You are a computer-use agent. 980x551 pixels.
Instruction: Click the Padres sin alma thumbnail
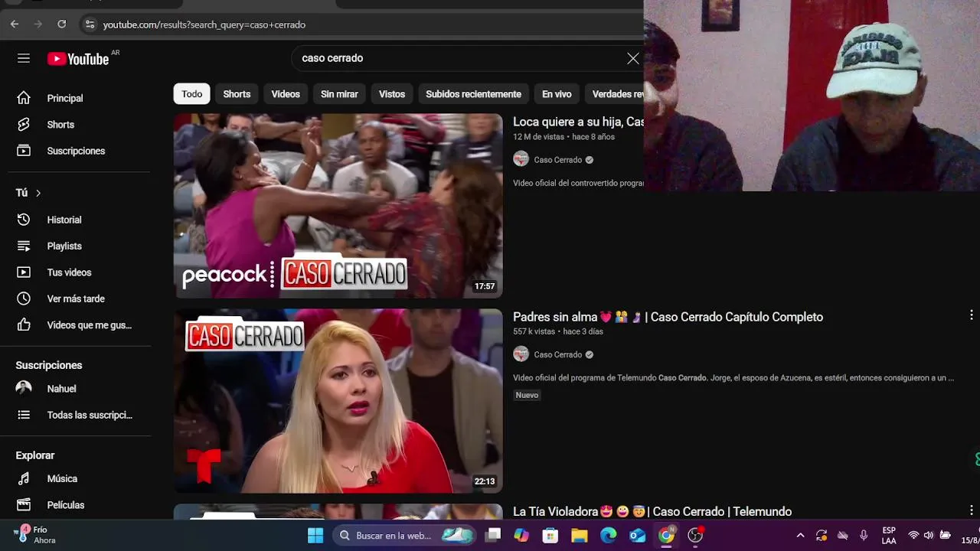tap(338, 401)
